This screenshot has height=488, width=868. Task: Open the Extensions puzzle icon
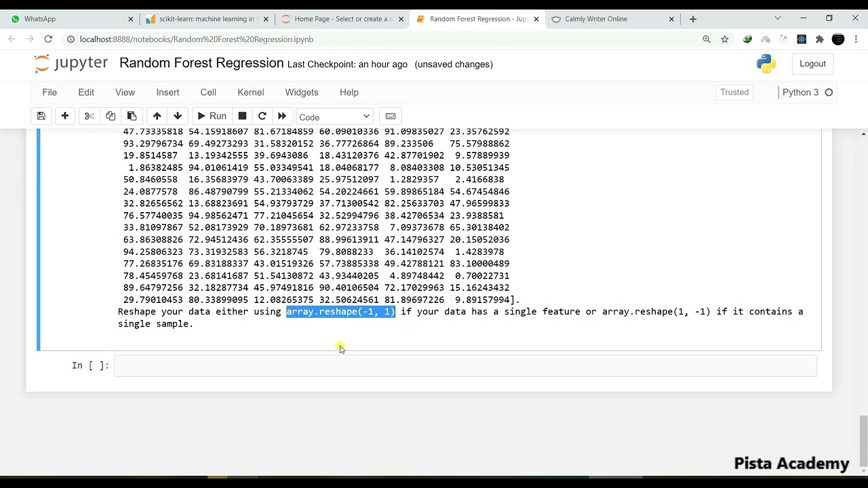point(820,39)
